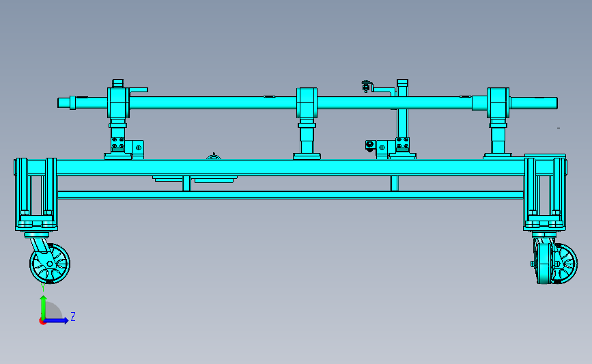The image size is (592, 364).
Task: Click the green Y axis arrow of triad
Action: (x=44, y=307)
